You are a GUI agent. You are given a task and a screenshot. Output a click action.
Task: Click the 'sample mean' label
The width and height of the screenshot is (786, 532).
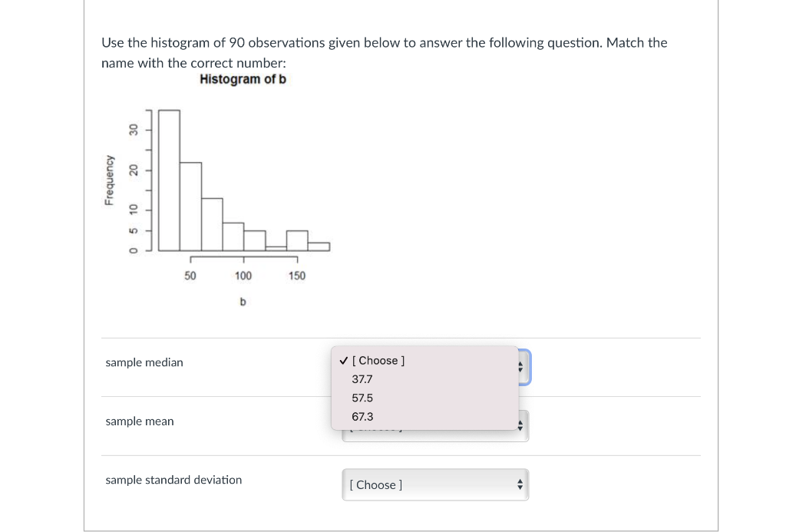(x=140, y=421)
